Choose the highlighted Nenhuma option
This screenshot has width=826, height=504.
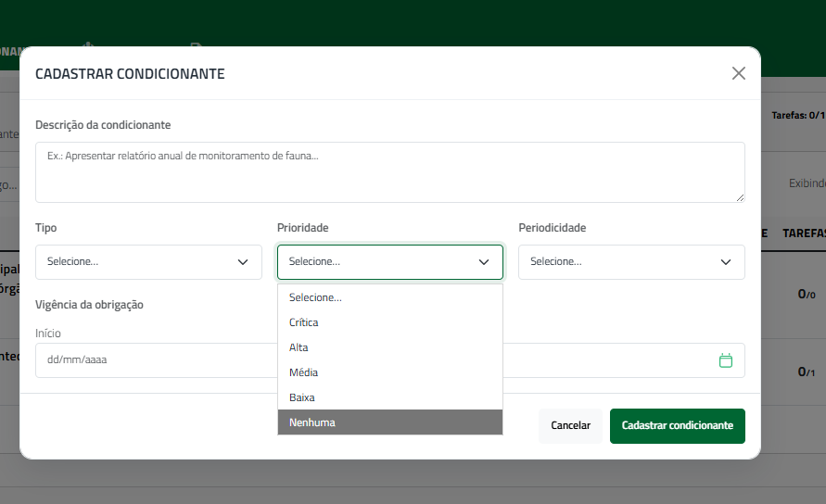pos(389,422)
